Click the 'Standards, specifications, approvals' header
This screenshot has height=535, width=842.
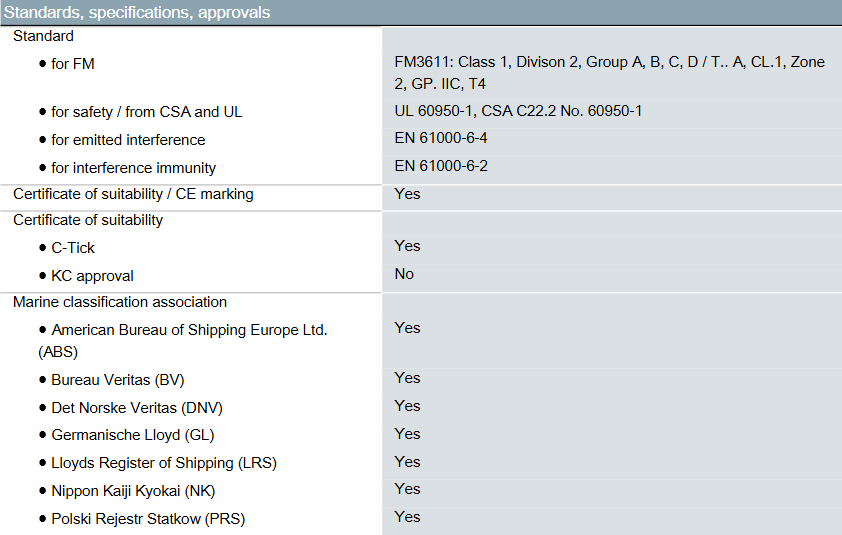(137, 12)
